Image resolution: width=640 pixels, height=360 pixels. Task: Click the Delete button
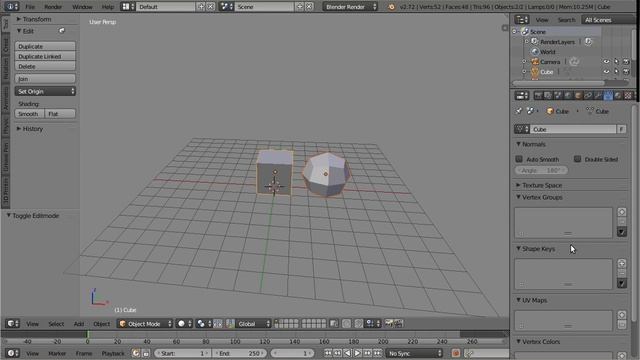45,66
